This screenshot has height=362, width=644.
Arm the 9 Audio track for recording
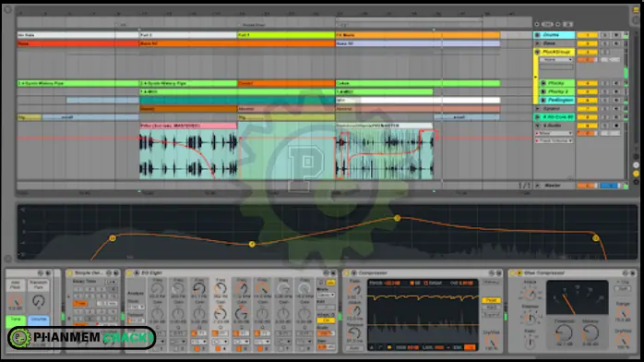[616, 126]
